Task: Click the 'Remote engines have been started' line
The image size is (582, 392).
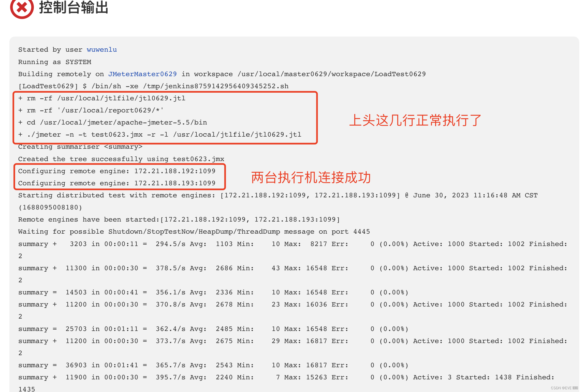Action: 179,219
